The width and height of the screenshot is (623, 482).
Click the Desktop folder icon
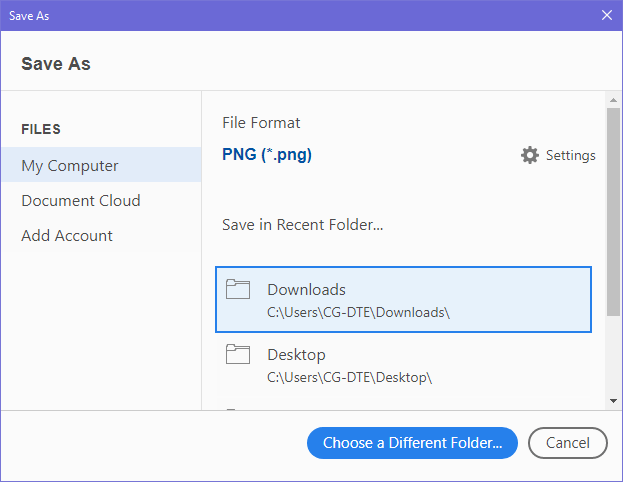[238, 354]
